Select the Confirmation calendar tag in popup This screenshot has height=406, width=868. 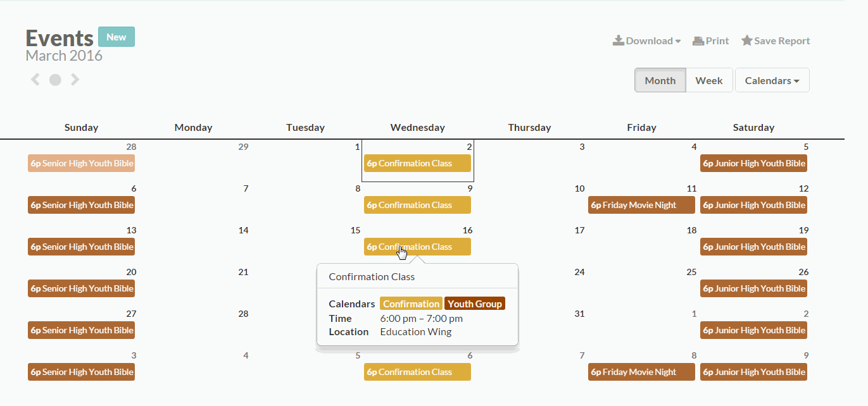click(411, 303)
